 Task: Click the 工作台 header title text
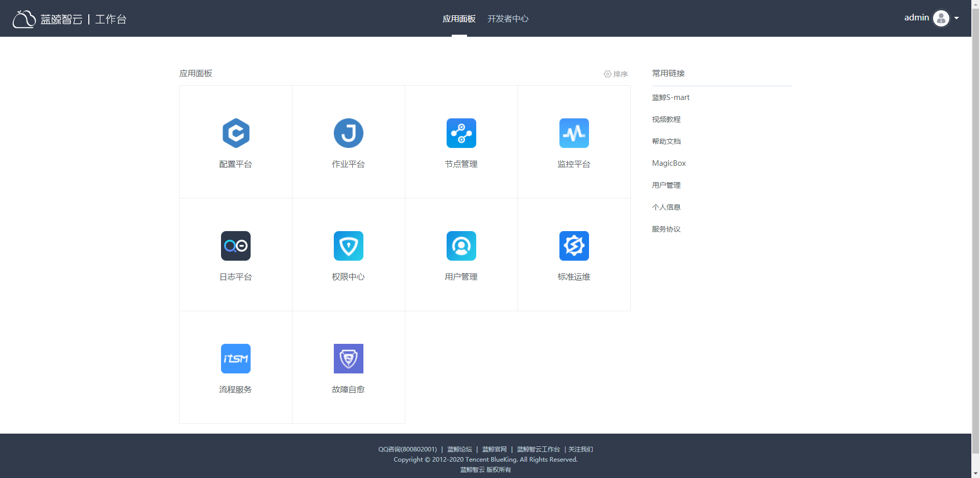coord(111,19)
